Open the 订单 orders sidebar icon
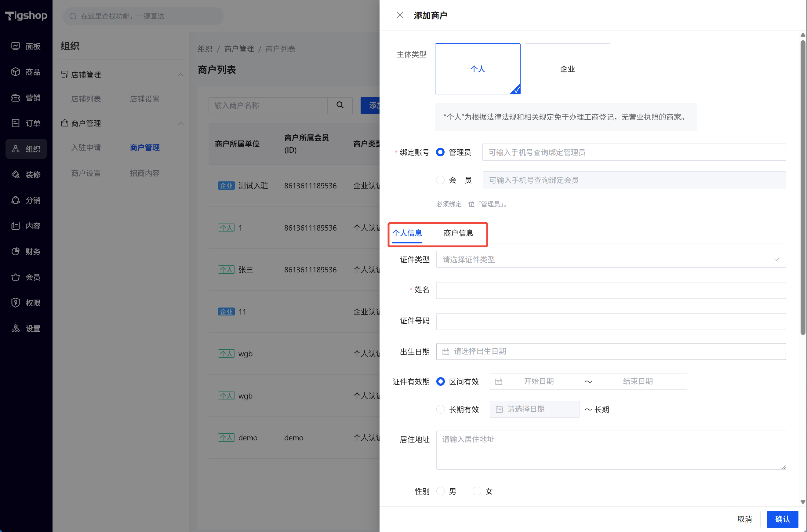The image size is (807, 532). [16, 123]
